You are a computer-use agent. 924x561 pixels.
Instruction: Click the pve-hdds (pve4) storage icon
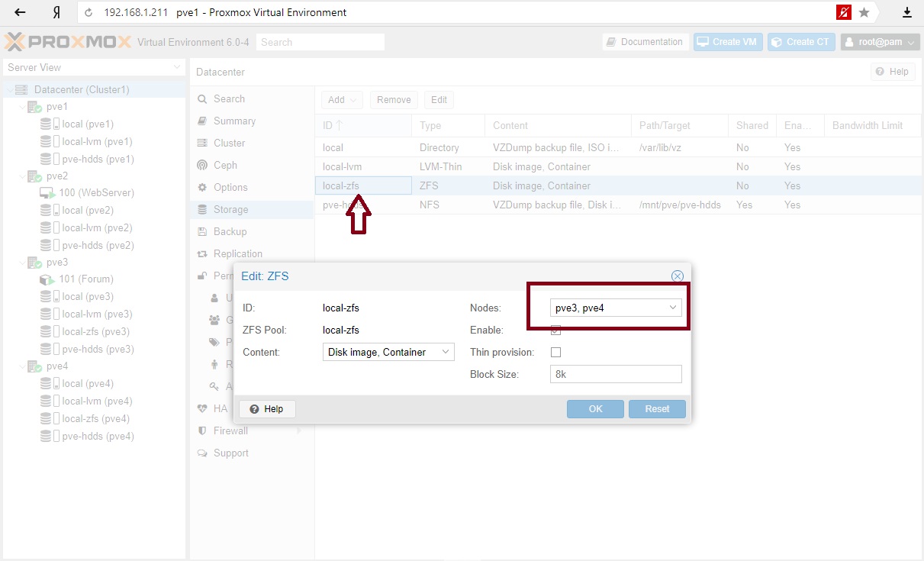click(x=50, y=436)
